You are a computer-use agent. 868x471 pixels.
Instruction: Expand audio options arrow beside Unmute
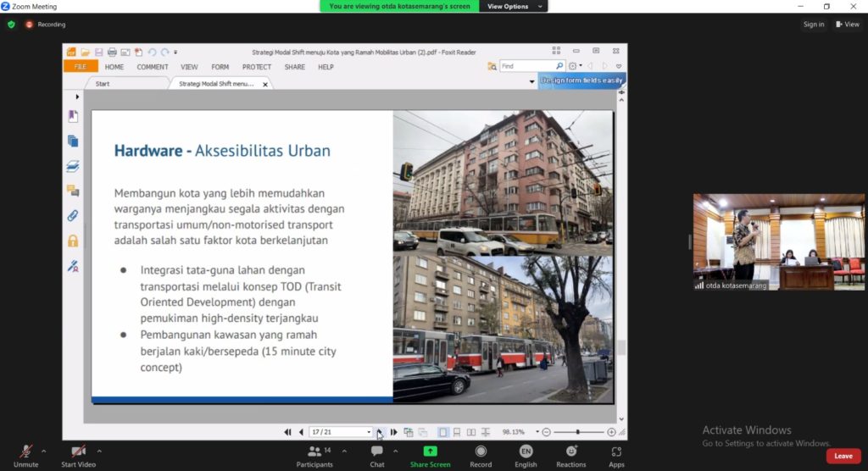pyautogui.click(x=44, y=451)
